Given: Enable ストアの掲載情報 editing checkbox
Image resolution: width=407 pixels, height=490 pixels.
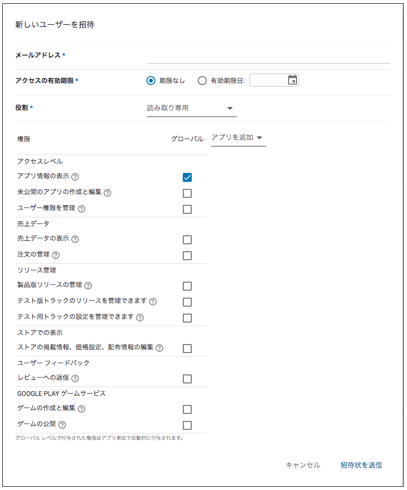Looking at the screenshot, I should (187, 348).
